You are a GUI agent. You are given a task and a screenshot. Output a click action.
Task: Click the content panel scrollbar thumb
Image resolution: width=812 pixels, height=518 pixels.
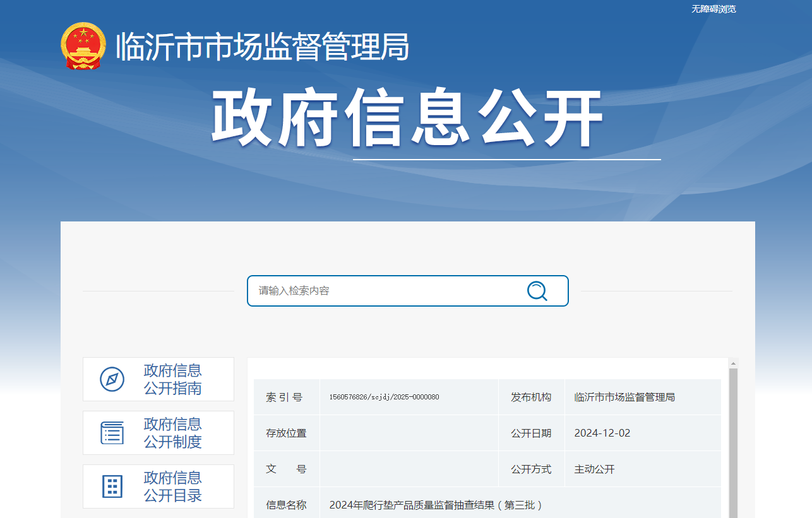tap(733, 443)
